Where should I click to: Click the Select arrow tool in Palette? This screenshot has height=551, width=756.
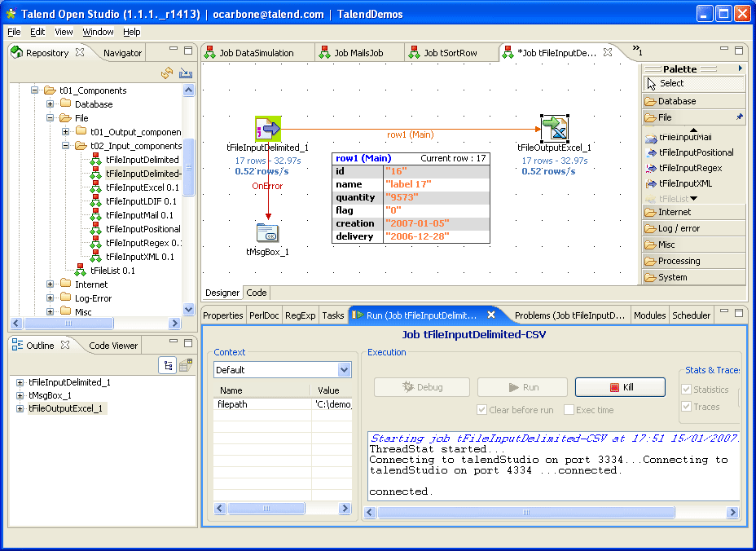click(671, 83)
